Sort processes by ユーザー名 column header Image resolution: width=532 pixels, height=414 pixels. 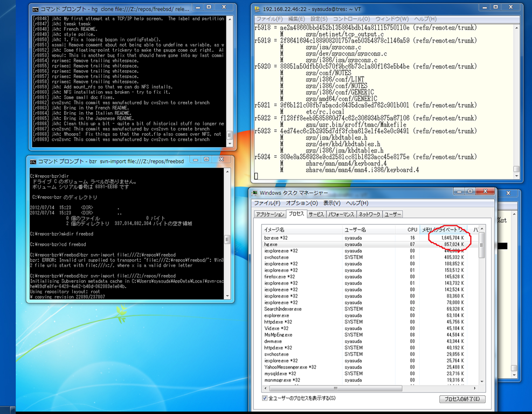369,230
